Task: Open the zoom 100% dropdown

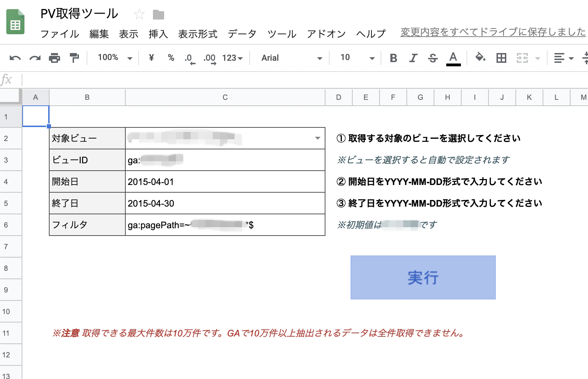Action: pyautogui.click(x=115, y=58)
